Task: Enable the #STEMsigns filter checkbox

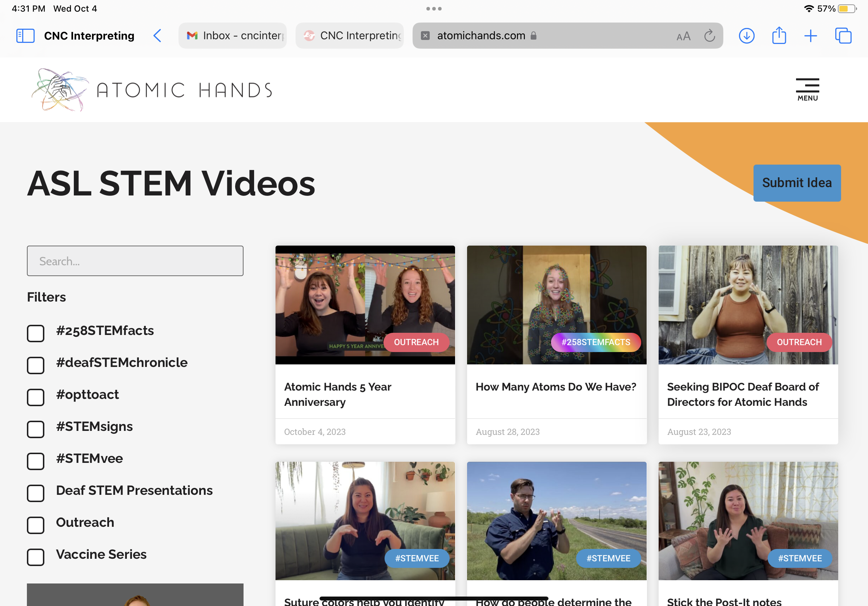Action: (36, 429)
